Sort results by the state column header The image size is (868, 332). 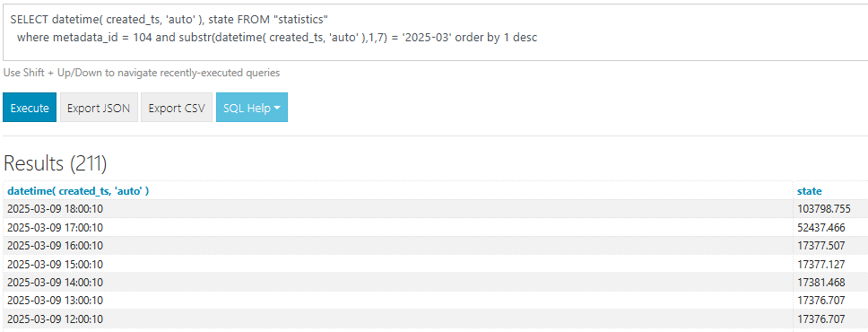(x=810, y=190)
